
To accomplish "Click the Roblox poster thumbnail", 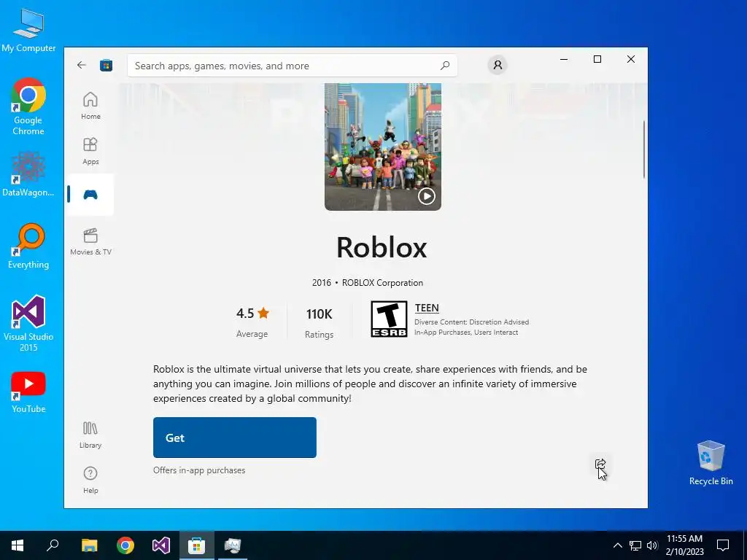I will point(382,147).
